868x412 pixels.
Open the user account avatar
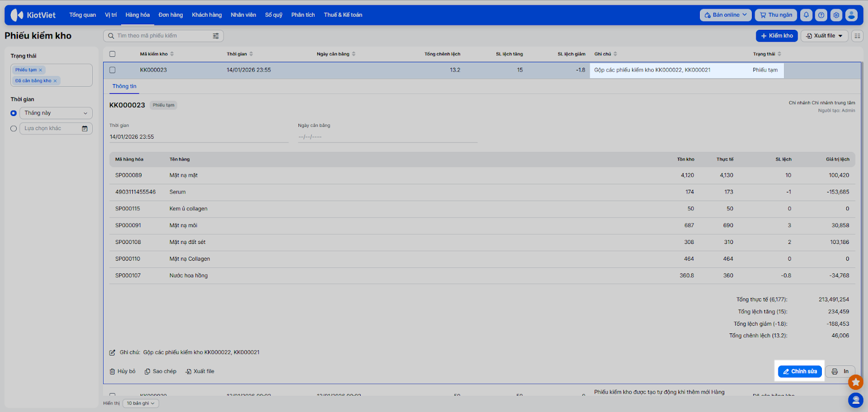click(852, 15)
